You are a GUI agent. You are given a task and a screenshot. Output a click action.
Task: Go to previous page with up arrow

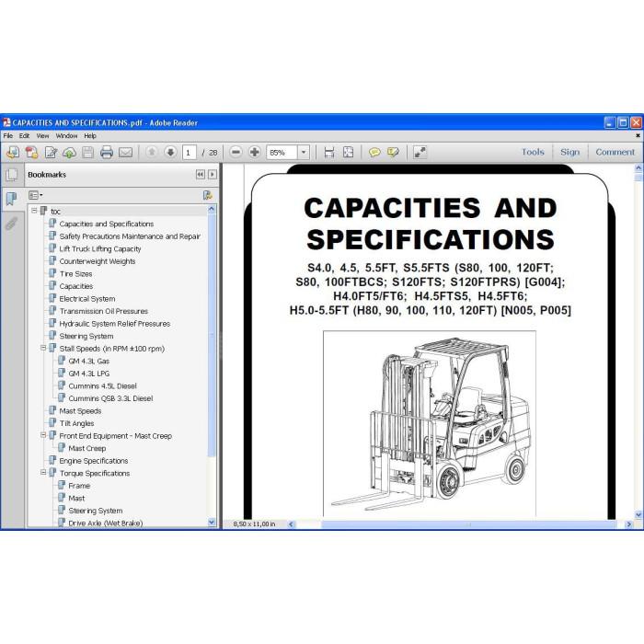click(152, 153)
